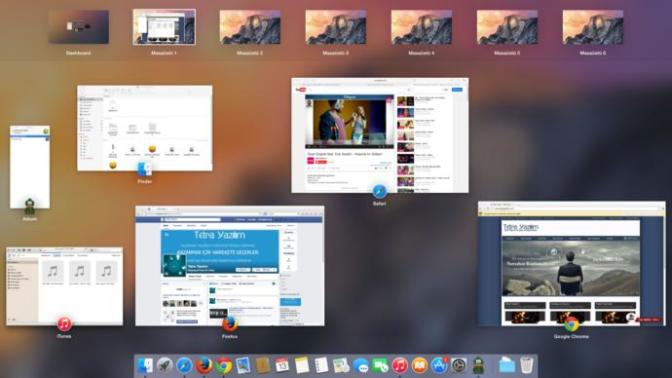The height and width of the screenshot is (378, 672).
Task: Click the iTunes music note in Dock
Action: (x=399, y=366)
